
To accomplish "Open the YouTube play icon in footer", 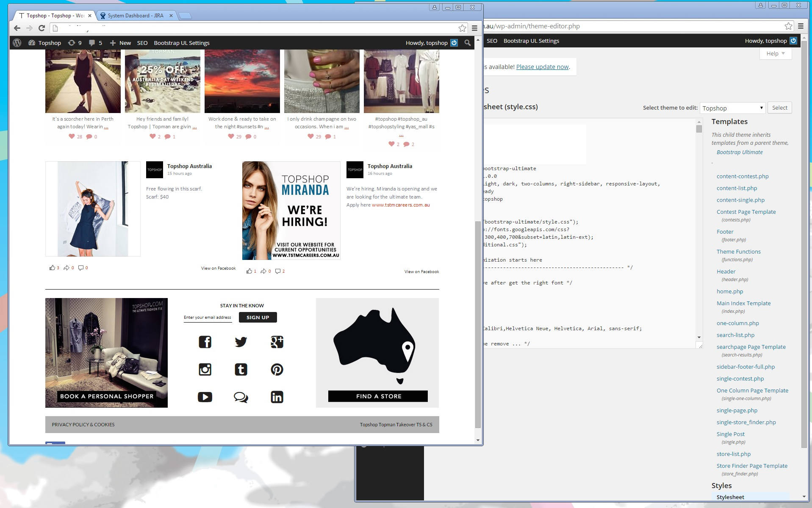I will point(205,397).
